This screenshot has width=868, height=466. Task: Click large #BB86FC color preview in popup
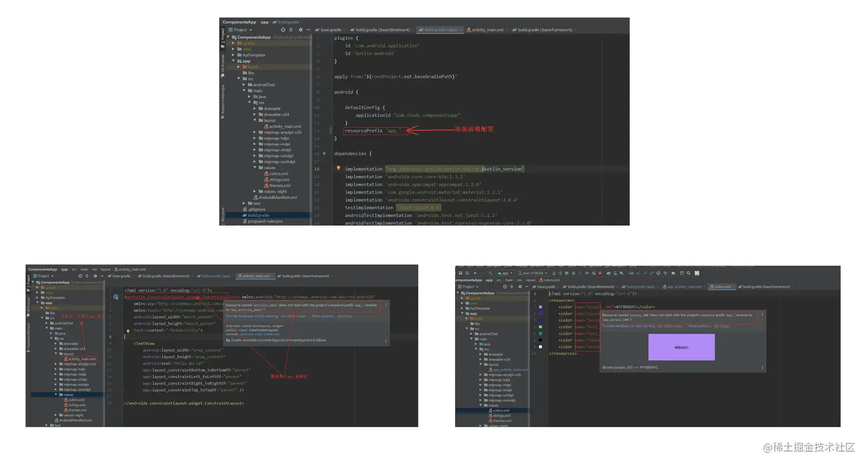[x=681, y=347]
